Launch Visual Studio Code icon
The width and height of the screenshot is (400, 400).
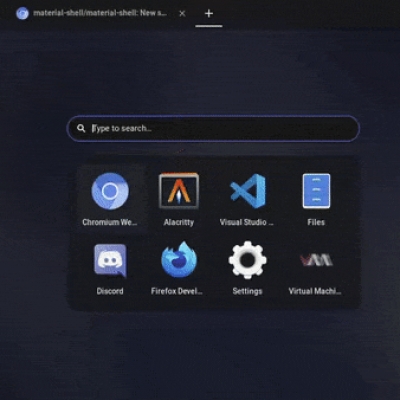248,191
